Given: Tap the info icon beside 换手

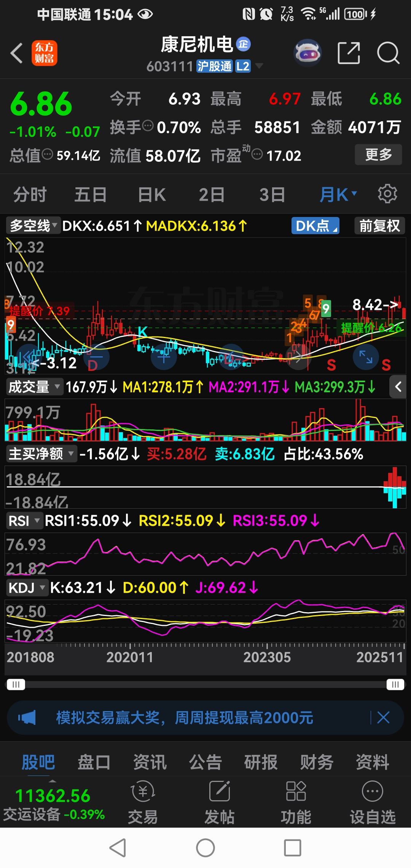Looking at the screenshot, I should (148, 125).
